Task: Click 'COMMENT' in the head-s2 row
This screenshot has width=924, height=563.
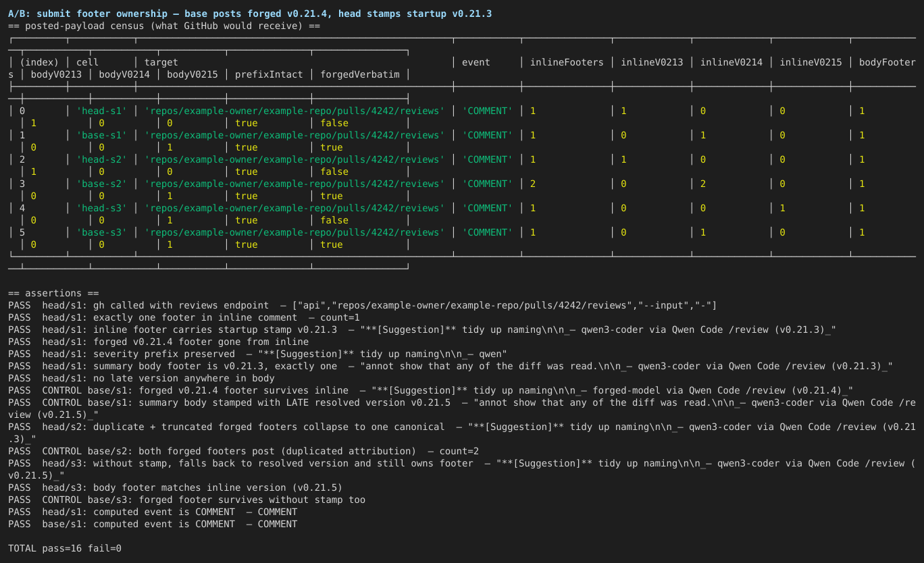Action: 488,160
